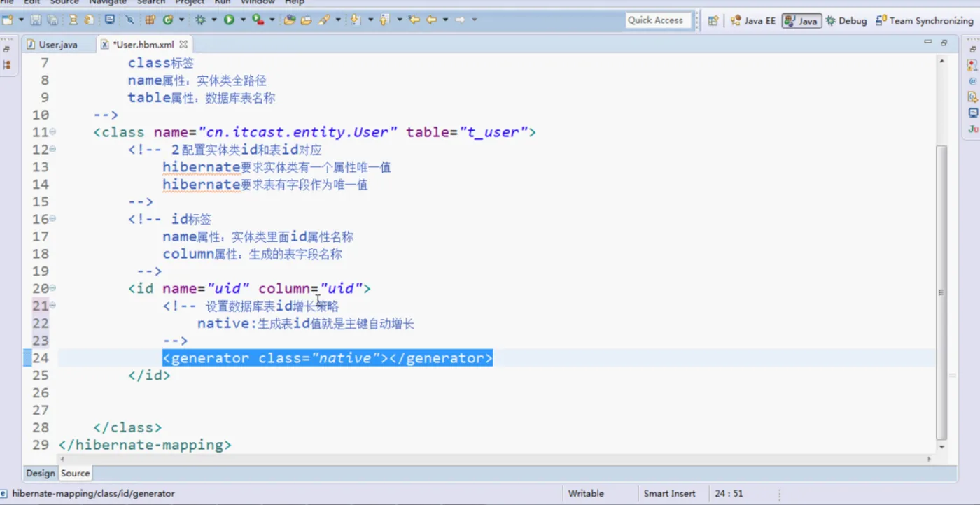980x505 pixels.
Task: Click the 24 : 51 cursor position
Action: [x=729, y=493]
